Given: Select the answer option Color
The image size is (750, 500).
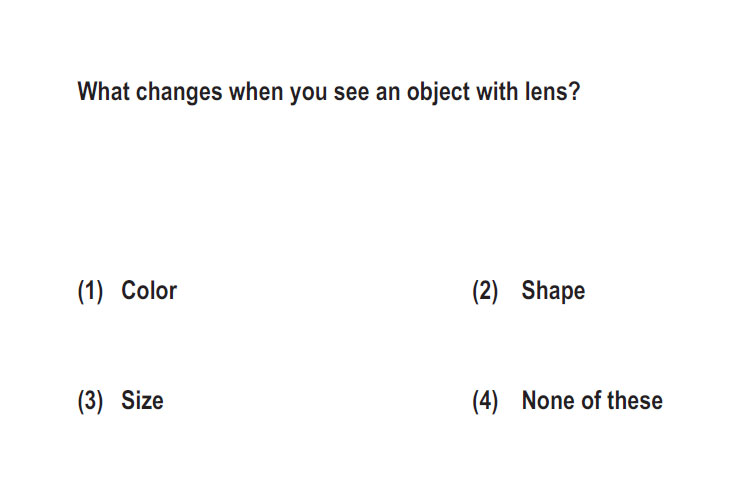Looking at the screenshot, I should tap(149, 290).
